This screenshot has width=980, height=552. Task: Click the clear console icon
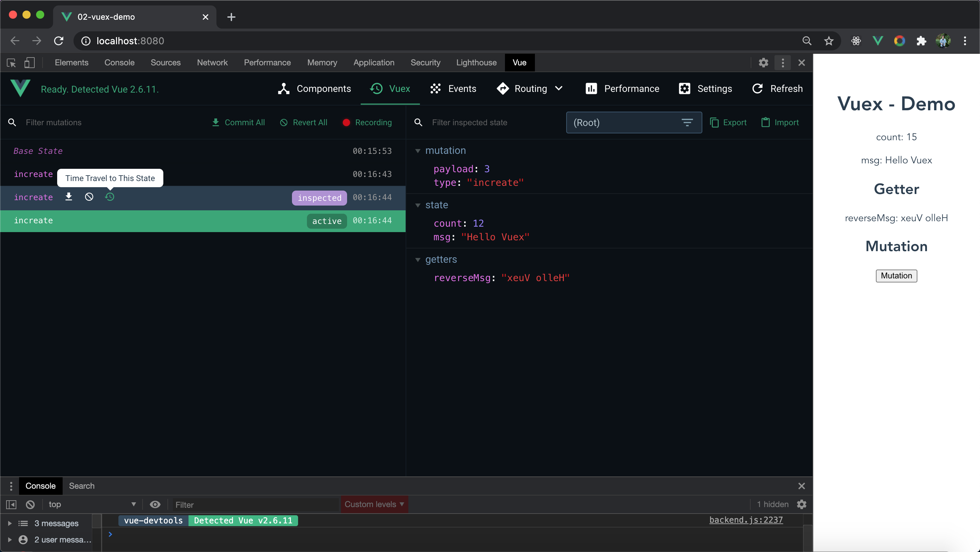30,504
